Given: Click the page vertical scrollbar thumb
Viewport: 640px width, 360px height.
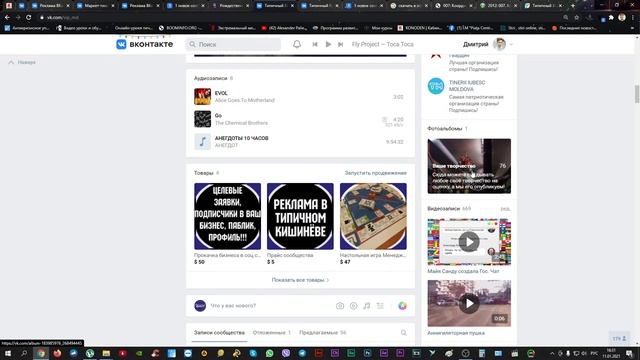Looking at the screenshot, I should [x=637, y=94].
